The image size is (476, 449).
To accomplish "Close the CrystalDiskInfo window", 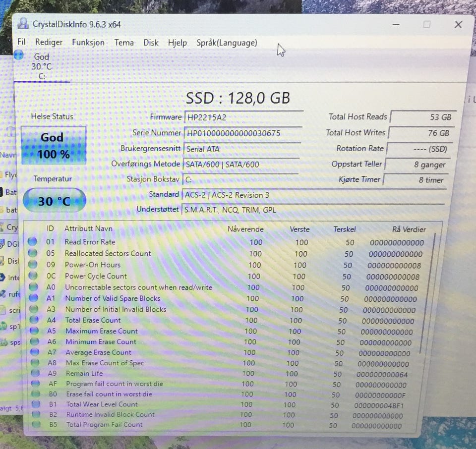I will (x=458, y=25).
